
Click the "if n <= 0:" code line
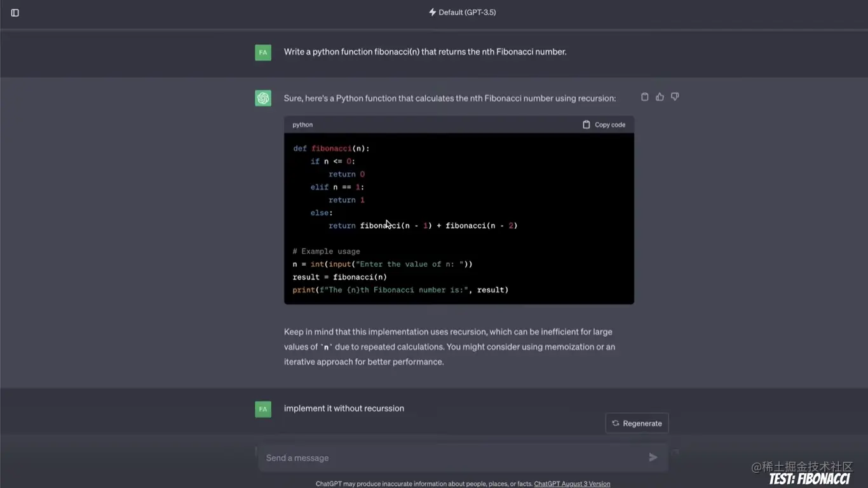(333, 161)
